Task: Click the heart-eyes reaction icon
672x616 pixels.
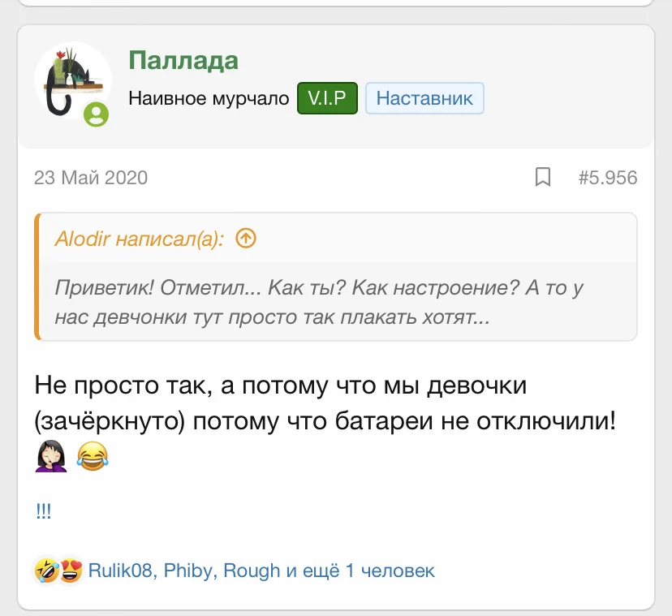Action: pyautogui.click(x=70, y=571)
